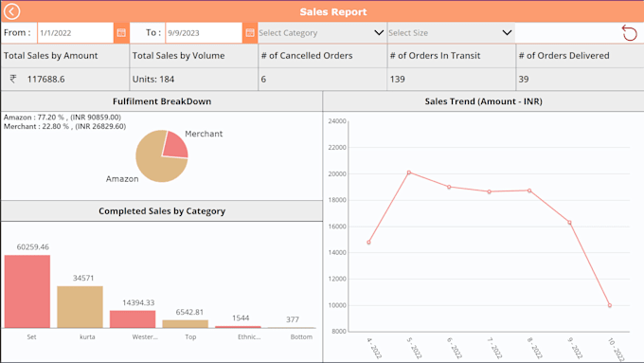
Task: Click the Sales Trend (Amount - INR) heading
Action: [483, 101]
